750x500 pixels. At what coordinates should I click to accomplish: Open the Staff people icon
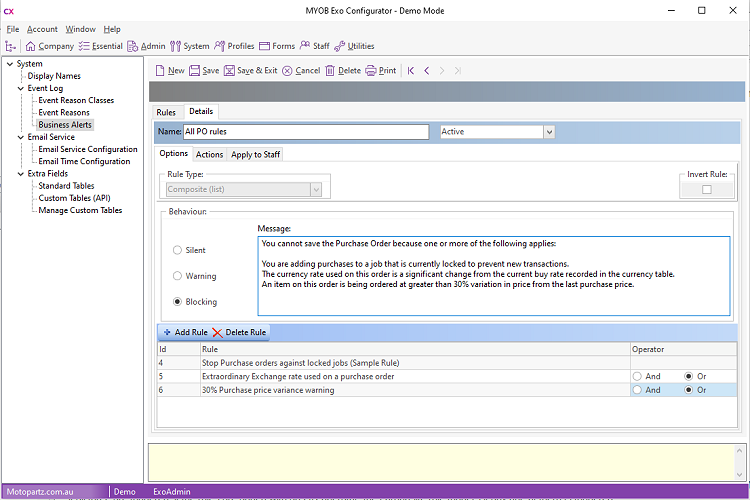click(305, 45)
